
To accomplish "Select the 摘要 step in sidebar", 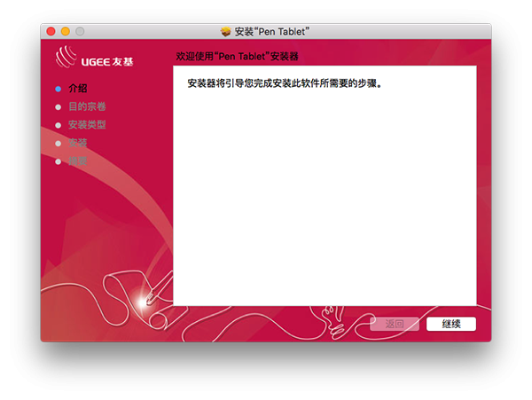I will 78,161.
